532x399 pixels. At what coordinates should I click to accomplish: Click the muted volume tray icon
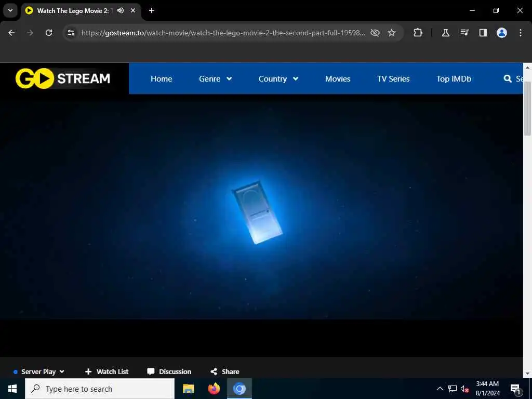464,389
